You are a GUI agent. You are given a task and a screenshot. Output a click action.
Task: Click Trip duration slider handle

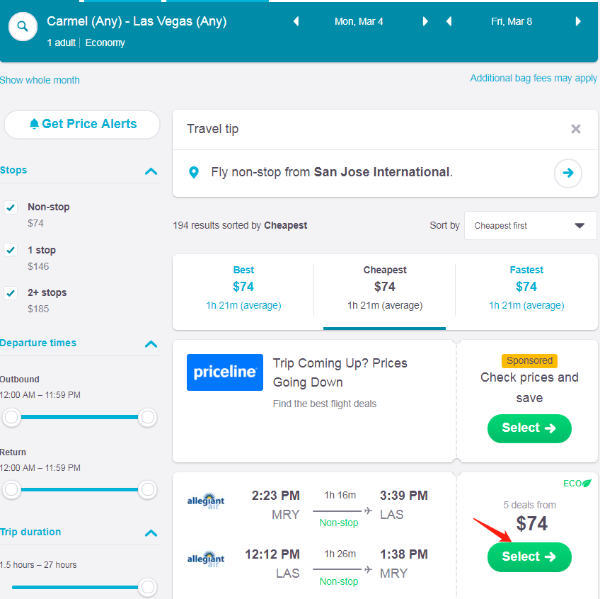[x=148, y=586]
